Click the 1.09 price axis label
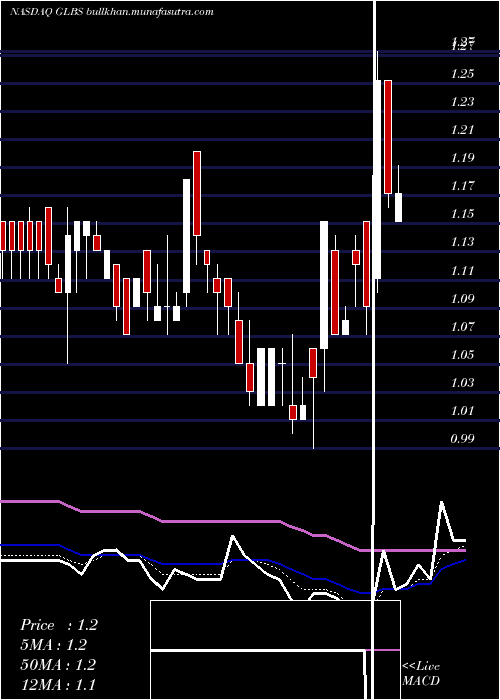The height and width of the screenshot is (700, 500). pos(462,299)
